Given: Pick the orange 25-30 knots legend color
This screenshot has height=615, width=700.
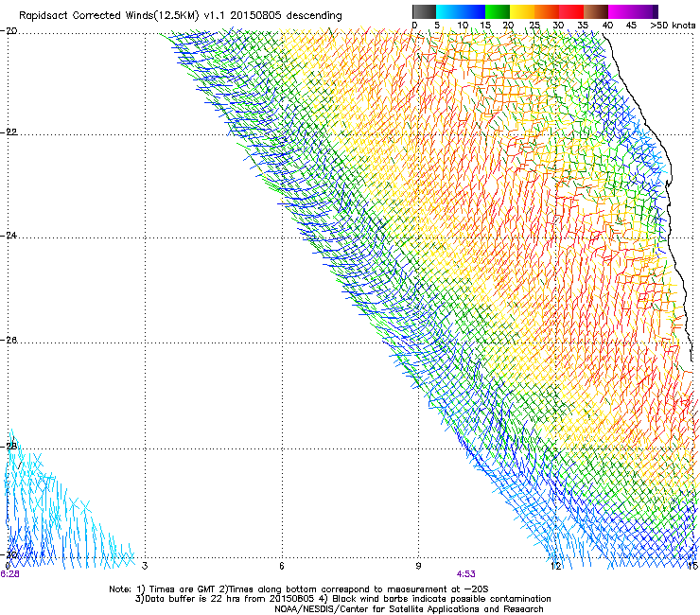Looking at the screenshot, I should click(547, 11).
